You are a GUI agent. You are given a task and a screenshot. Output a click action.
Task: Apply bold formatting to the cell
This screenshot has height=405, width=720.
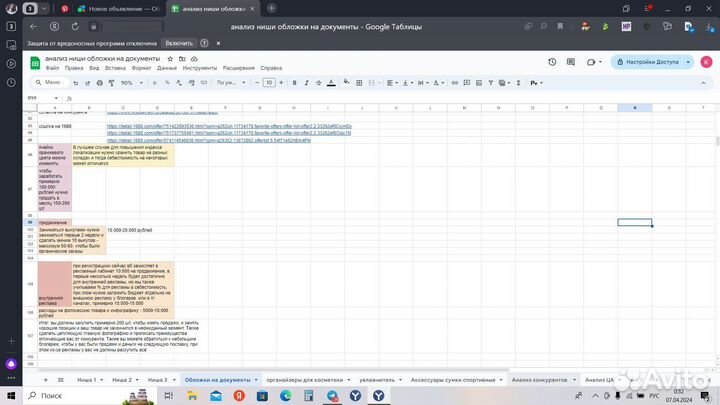coord(295,82)
